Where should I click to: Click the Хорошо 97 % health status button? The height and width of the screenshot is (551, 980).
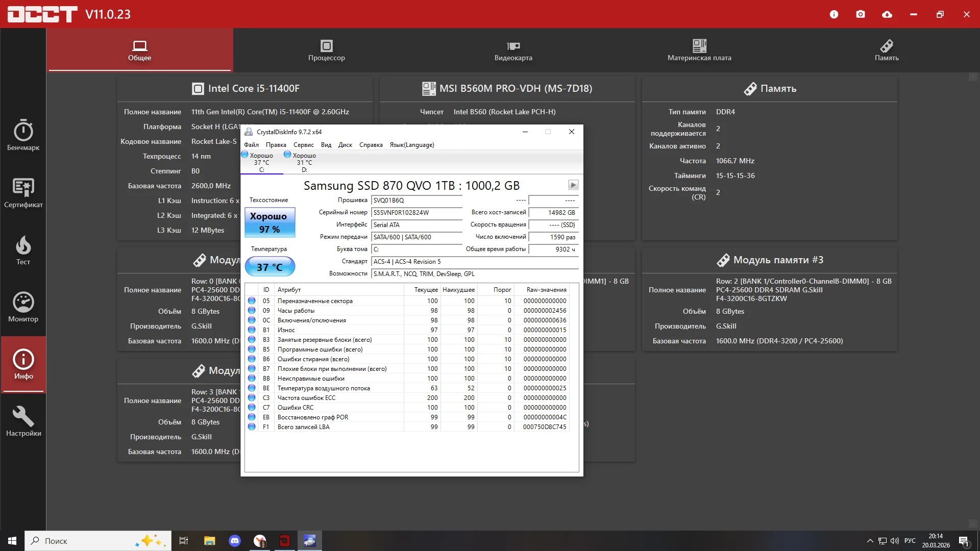tap(270, 222)
